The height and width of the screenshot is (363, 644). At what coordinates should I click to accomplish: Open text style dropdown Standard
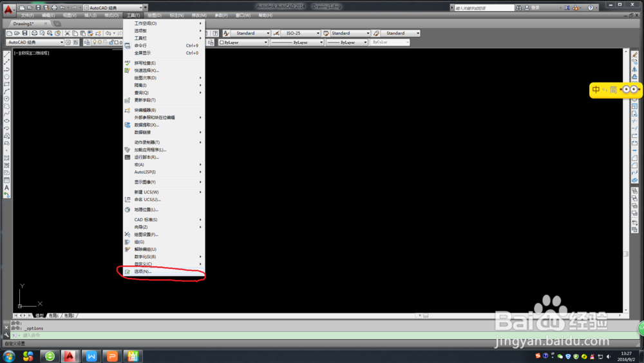click(251, 34)
